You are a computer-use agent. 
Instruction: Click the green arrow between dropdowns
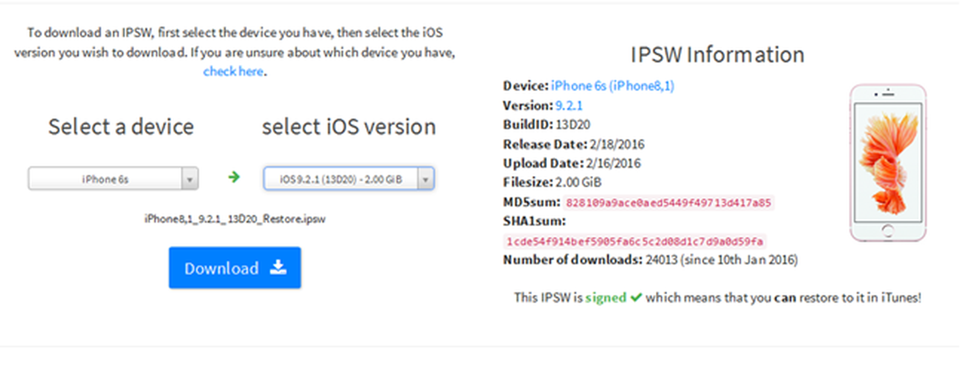[x=234, y=177]
